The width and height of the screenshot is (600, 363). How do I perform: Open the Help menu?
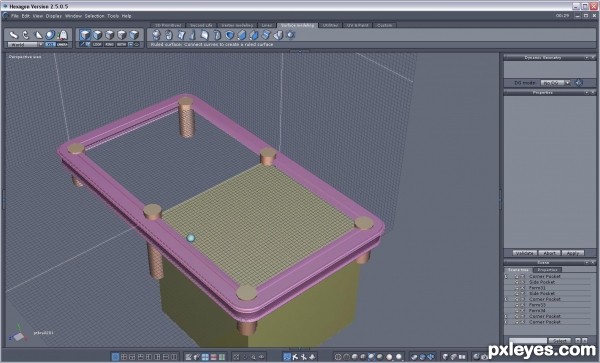click(127, 16)
